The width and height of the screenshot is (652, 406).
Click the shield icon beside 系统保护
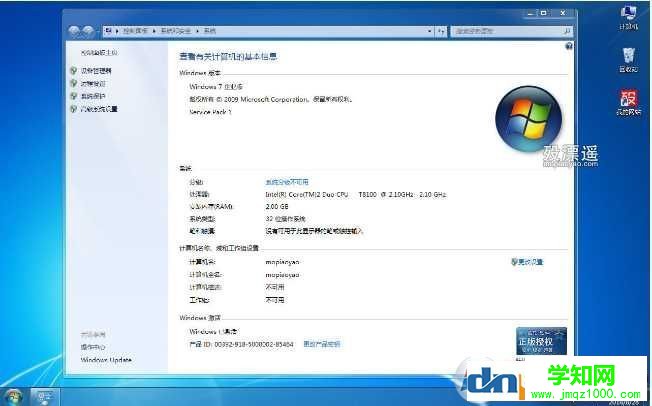coord(74,96)
